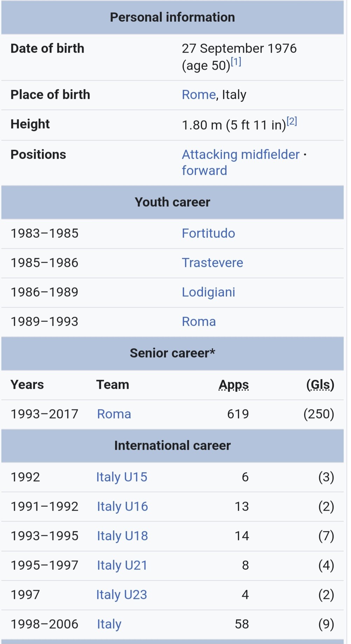Open the Italy U21 team link

pyautogui.click(x=122, y=565)
